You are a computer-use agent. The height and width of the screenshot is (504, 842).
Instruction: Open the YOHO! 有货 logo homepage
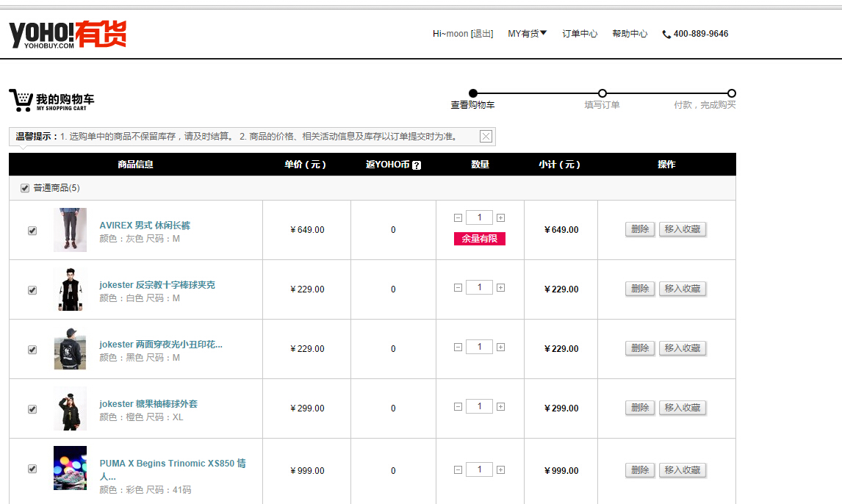[x=68, y=35]
